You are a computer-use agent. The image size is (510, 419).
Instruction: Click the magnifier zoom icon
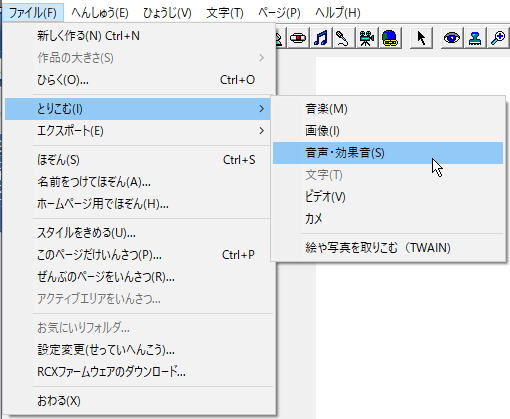click(498, 38)
